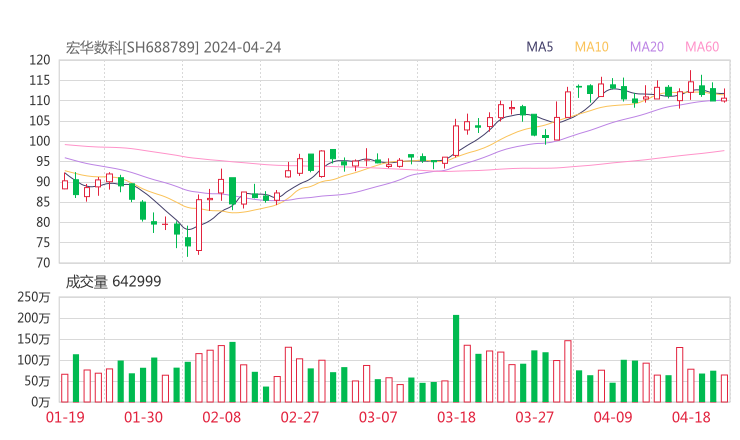Click the 50万 volume axis label
The height and width of the screenshot is (440, 740).
click(37, 381)
